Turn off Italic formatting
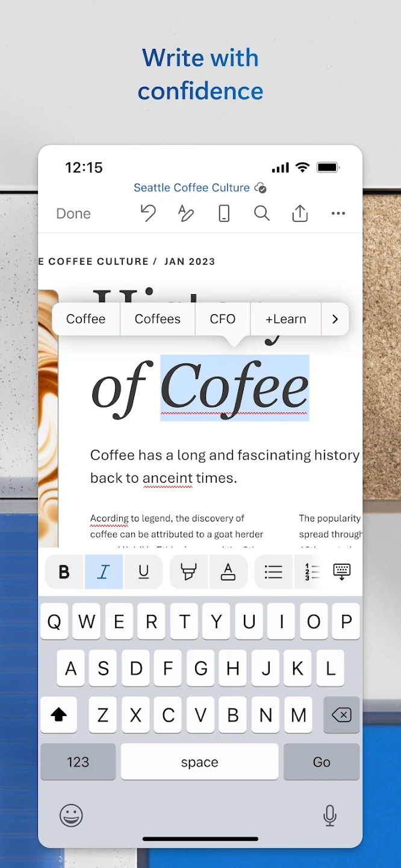The height and width of the screenshot is (868, 401). click(x=104, y=571)
